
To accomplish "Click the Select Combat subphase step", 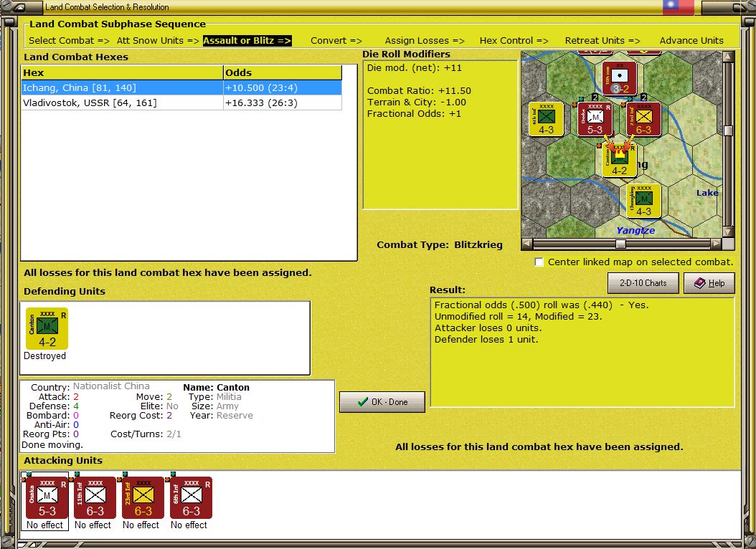I will pyautogui.click(x=69, y=40).
